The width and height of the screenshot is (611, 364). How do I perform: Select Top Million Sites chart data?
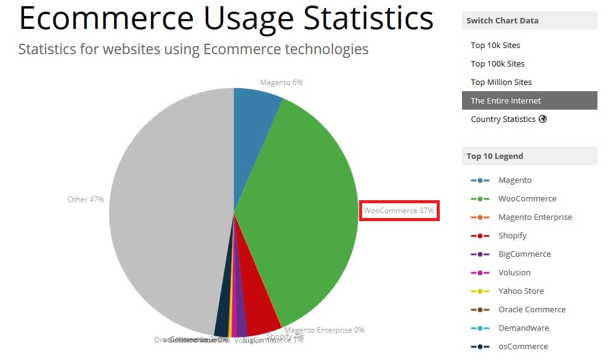pyautogui.click(x=501, y=83)
